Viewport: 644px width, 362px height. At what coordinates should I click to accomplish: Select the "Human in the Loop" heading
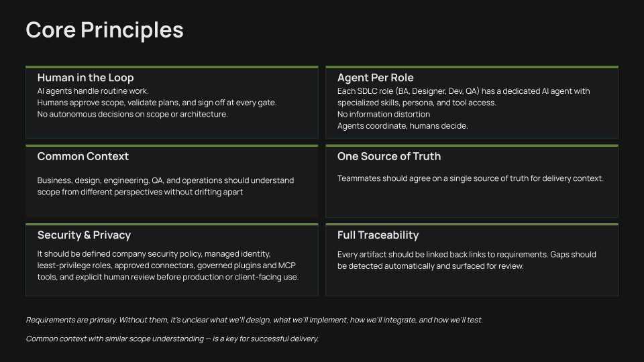click(x=85, y=78)
